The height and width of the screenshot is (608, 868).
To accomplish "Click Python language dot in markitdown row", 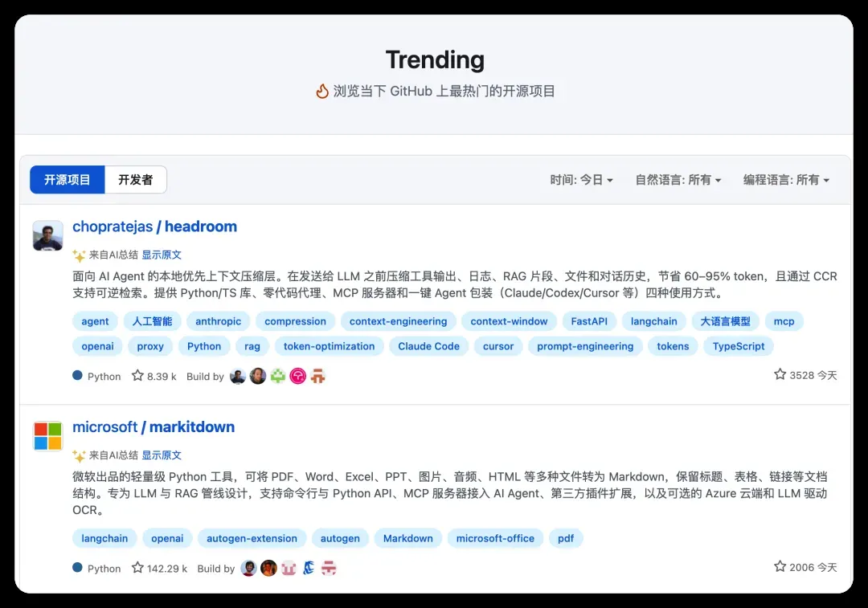I will [x=77, y=568].
